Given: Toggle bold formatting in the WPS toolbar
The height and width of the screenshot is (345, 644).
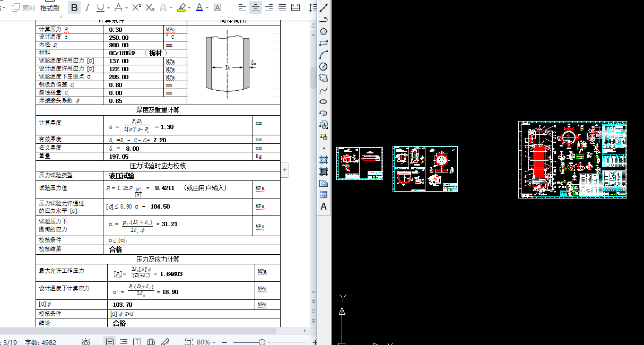Looking at the screenshot, I should [74, 7].
